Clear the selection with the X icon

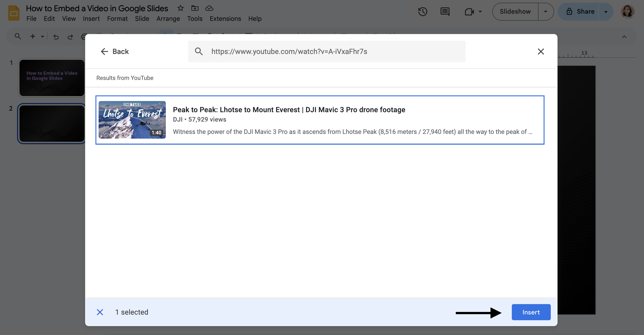pyautogui.click(x=100, y=312)
